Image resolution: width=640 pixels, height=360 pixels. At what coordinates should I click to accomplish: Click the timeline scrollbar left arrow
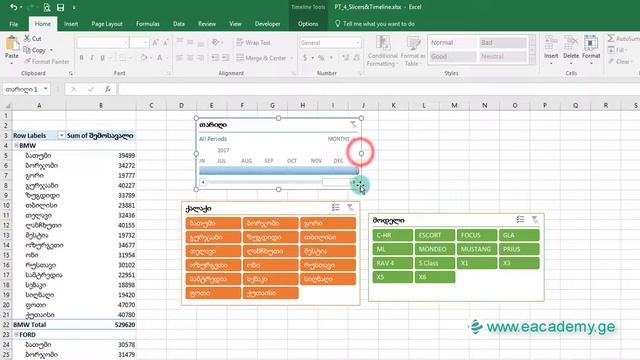203,182
